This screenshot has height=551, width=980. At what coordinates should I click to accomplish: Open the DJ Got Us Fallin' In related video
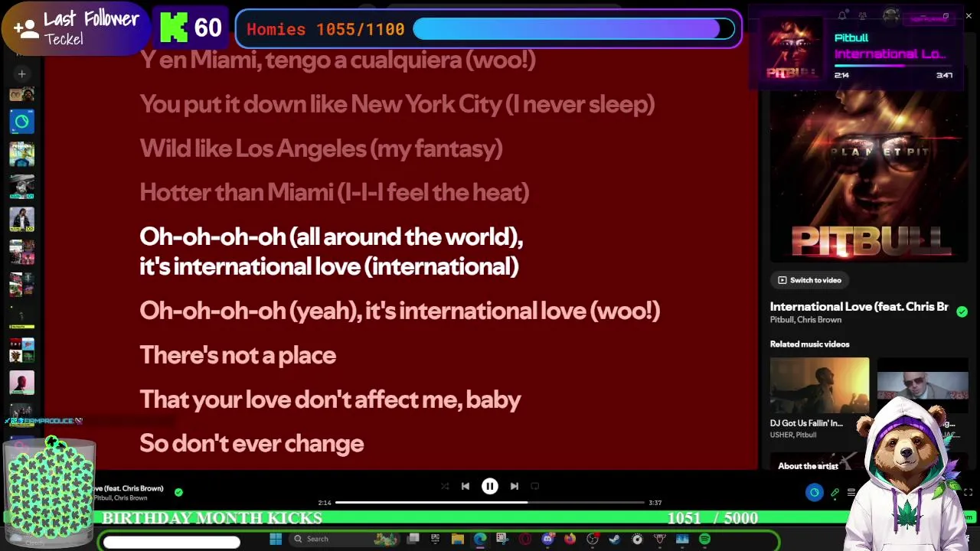pyautogui.click(x=819, y=399)
